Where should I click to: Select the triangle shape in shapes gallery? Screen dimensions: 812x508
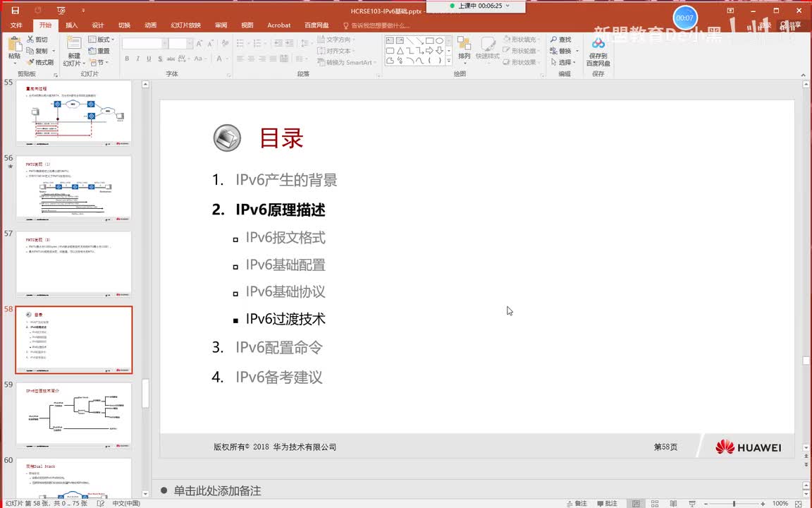click(400, 50)
